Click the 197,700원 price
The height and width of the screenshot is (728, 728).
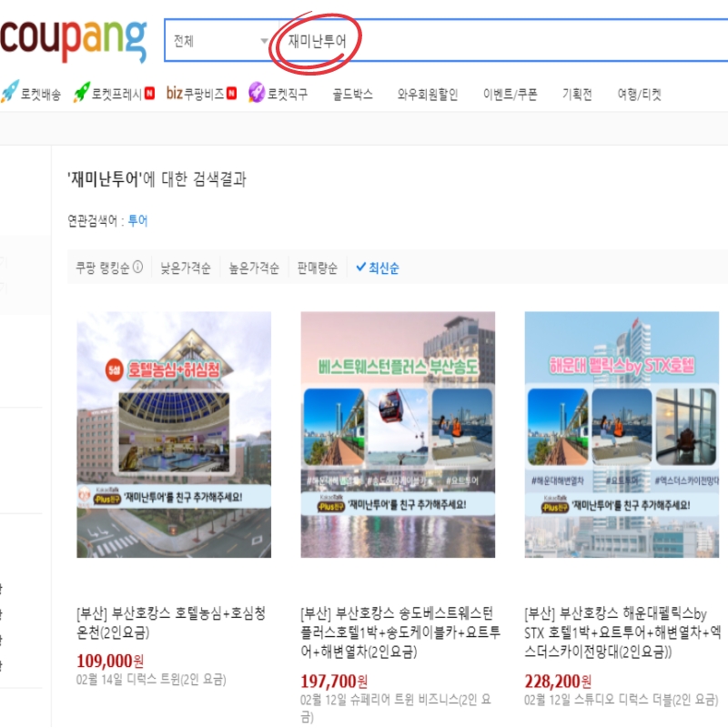[334, 681]
